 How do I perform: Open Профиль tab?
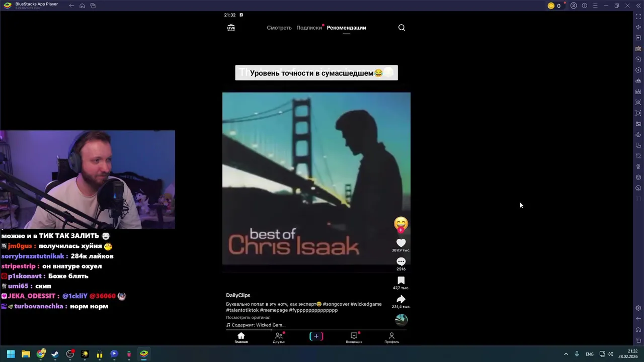coord(391,338)
